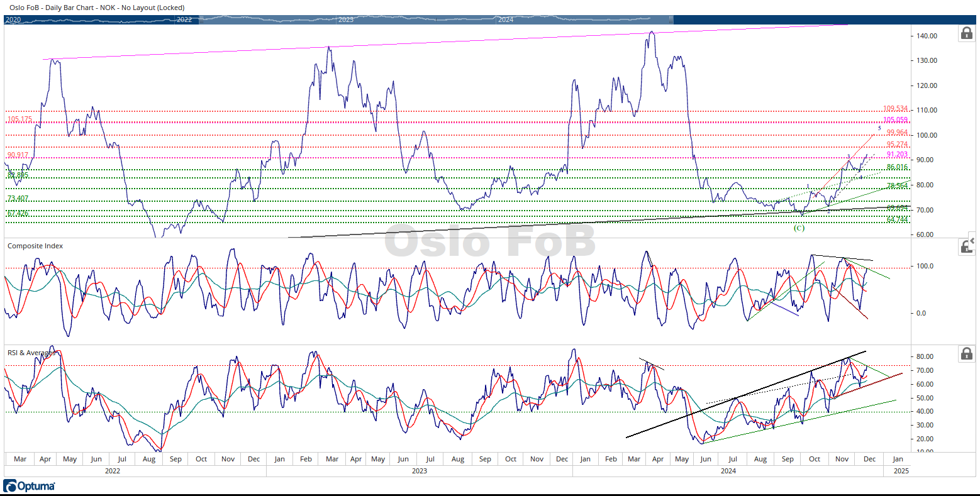Click 60.00 on the price axis
The height and width of the screenshot is (496, 980).
[x=925, y=234]
